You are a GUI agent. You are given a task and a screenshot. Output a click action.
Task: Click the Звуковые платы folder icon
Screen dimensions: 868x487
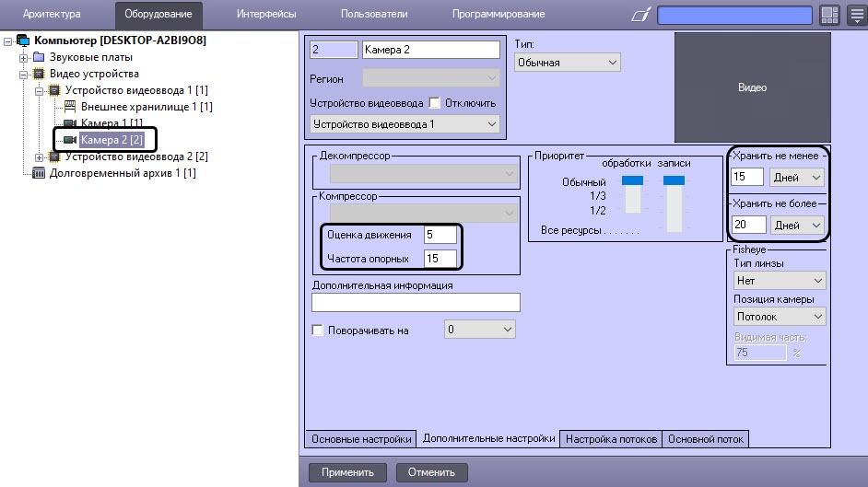tap(38, 57)
